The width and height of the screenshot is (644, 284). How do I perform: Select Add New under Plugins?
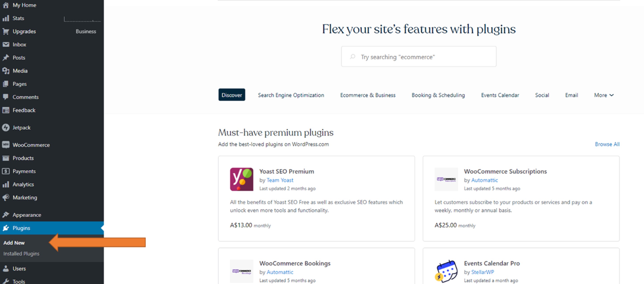click(x=14, y=243)
